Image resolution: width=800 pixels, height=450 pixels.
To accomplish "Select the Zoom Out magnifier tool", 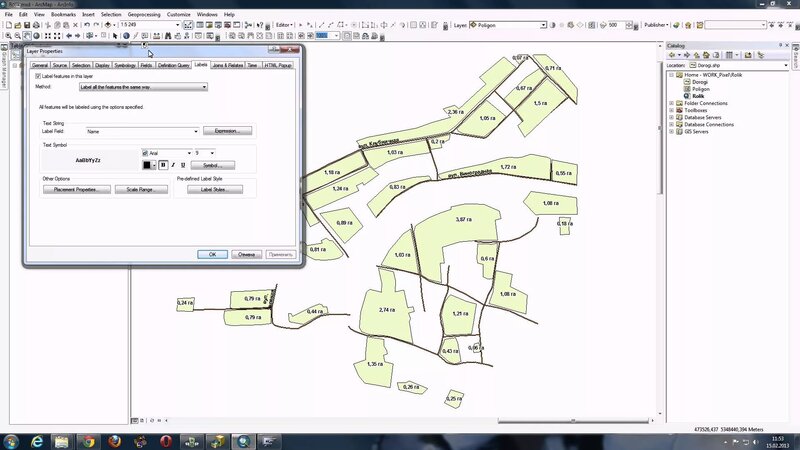I will click(18, 36).
